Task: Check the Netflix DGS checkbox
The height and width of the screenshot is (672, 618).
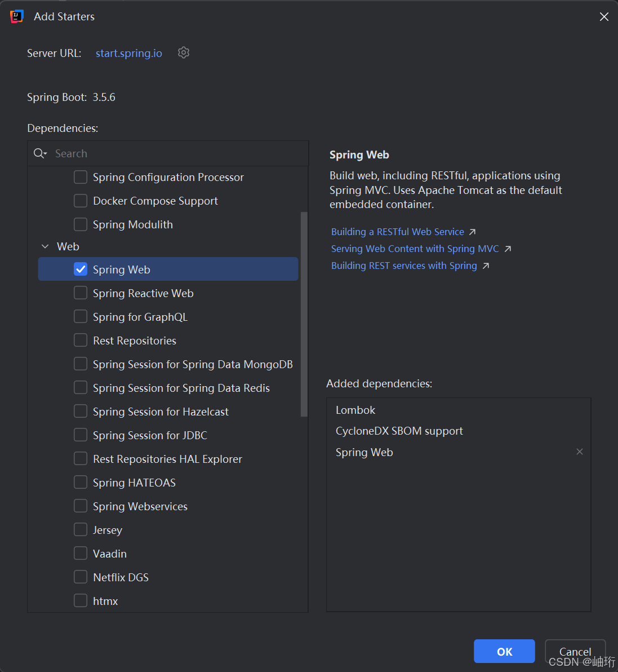Action: click(81, 577)
